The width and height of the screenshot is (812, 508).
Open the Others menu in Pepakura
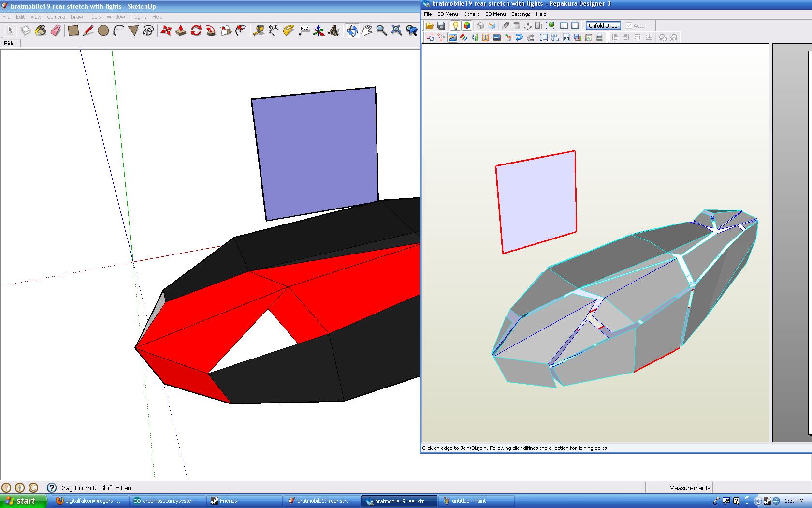471,14
